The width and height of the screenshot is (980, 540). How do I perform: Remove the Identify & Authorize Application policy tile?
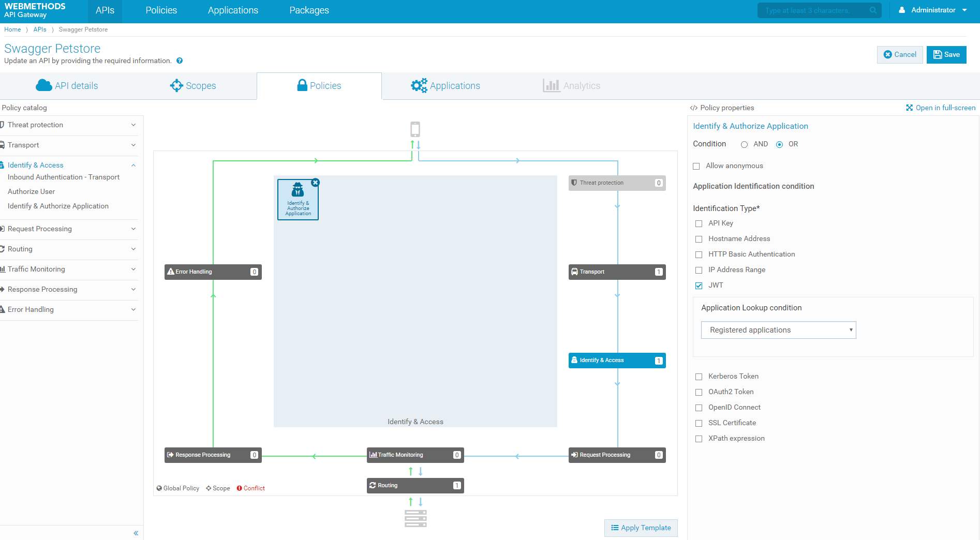click(316, 183)
